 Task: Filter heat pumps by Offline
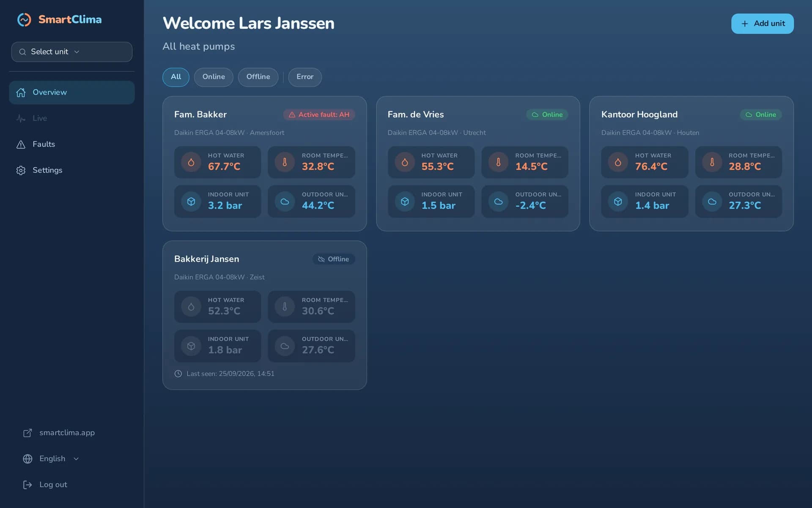[x=258, y=77]
